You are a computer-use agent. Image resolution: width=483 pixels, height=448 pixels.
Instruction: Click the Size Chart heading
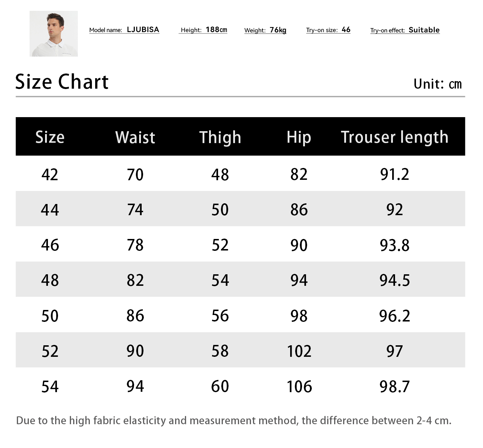coord(62,82)
